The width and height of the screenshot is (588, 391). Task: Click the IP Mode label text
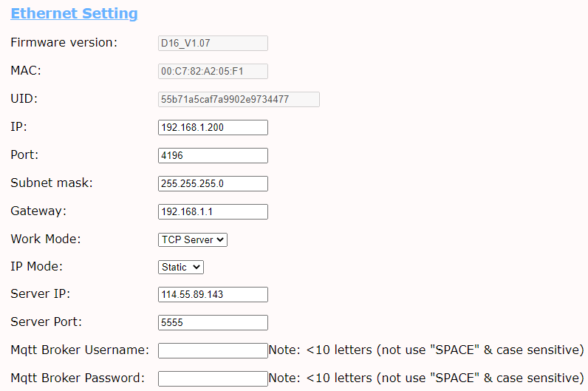36,267
